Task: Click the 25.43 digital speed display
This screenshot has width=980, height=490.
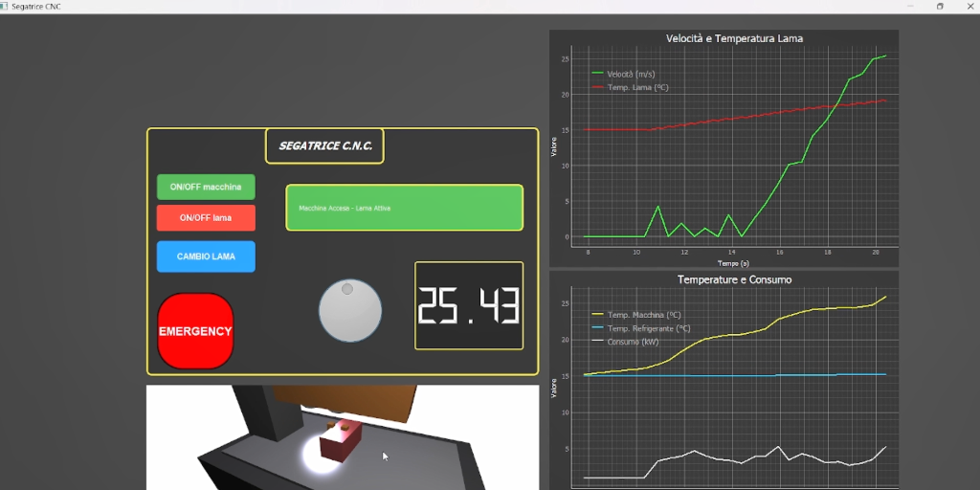Action: click(469, 305)
